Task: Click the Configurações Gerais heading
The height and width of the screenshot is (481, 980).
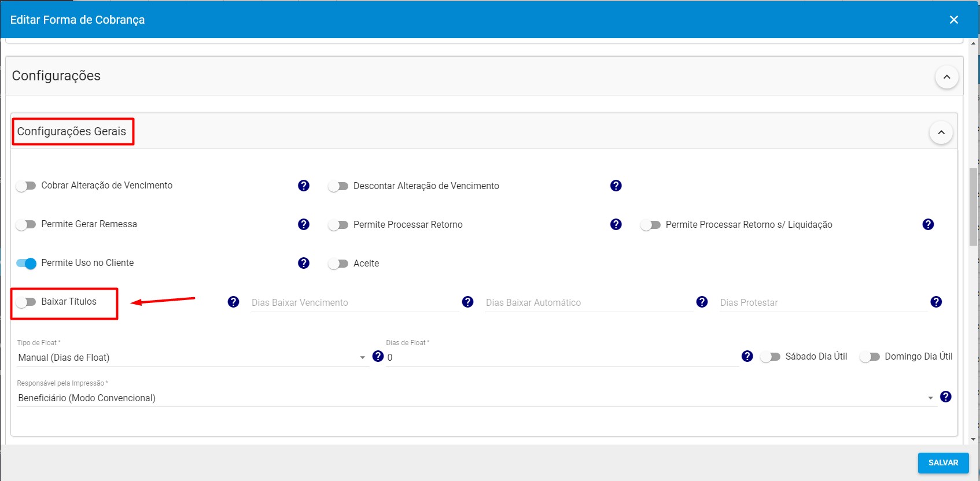Action: [x=72, y=131]
